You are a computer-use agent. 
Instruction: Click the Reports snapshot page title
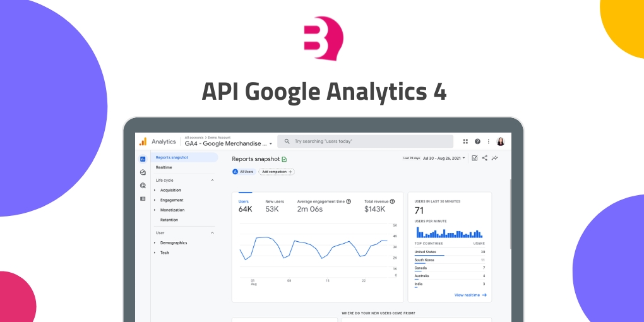[x=256, y=159]
